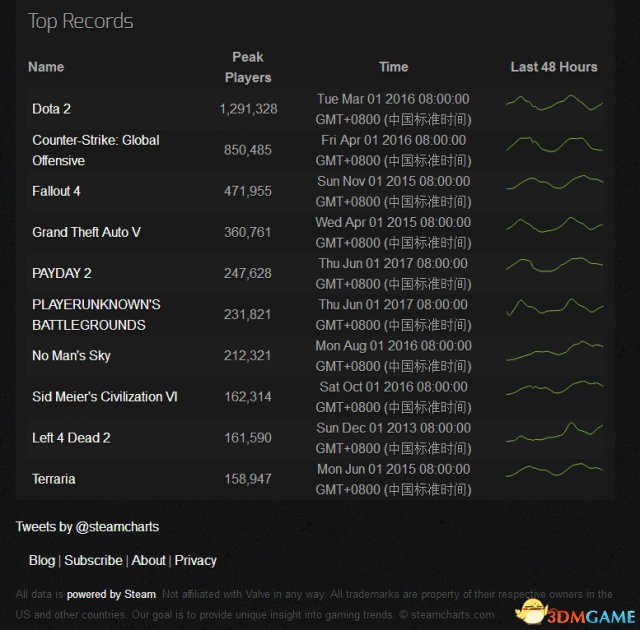640x630 pixels.
Task: Click the powered by Steam link
Action: click(111, 594)
